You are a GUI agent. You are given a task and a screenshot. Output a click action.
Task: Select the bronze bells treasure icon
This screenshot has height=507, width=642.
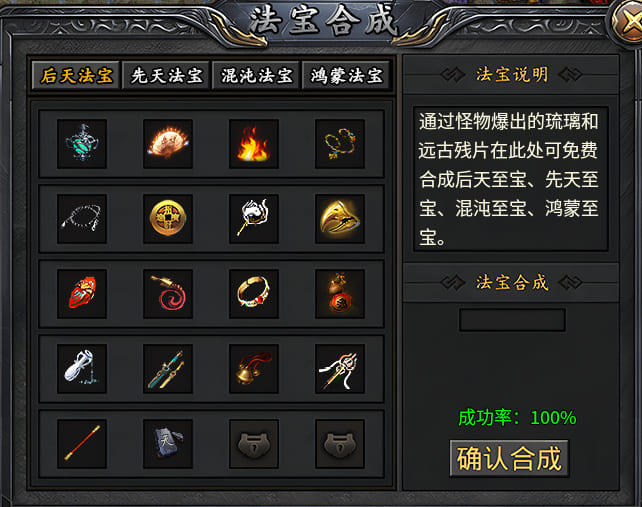pos(254,369)
